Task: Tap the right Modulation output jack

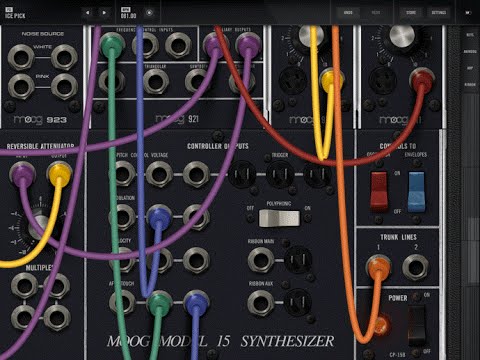Action: click(196, 217)
